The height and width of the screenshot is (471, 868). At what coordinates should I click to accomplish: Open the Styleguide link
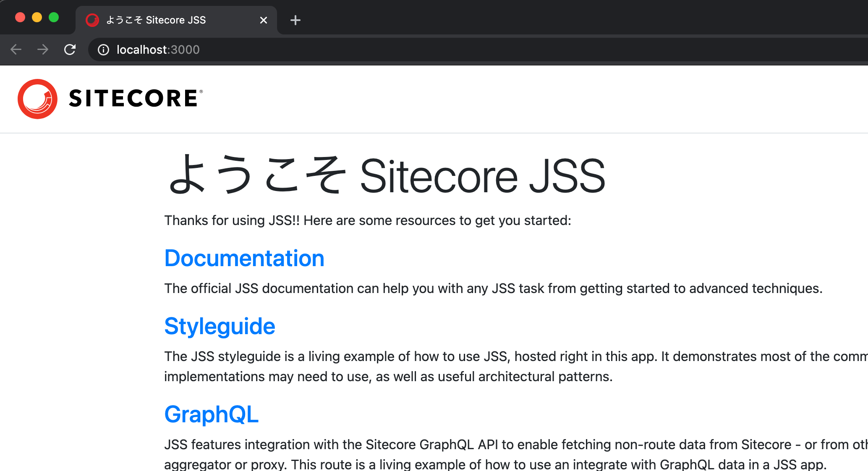click(x=220, y=326)
